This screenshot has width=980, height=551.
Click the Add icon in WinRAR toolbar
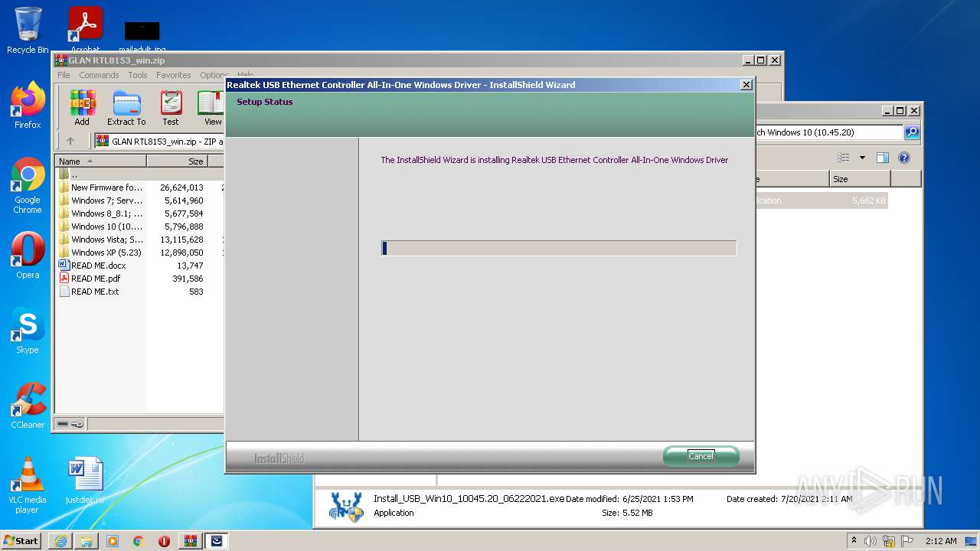click(x=82, y=107)
